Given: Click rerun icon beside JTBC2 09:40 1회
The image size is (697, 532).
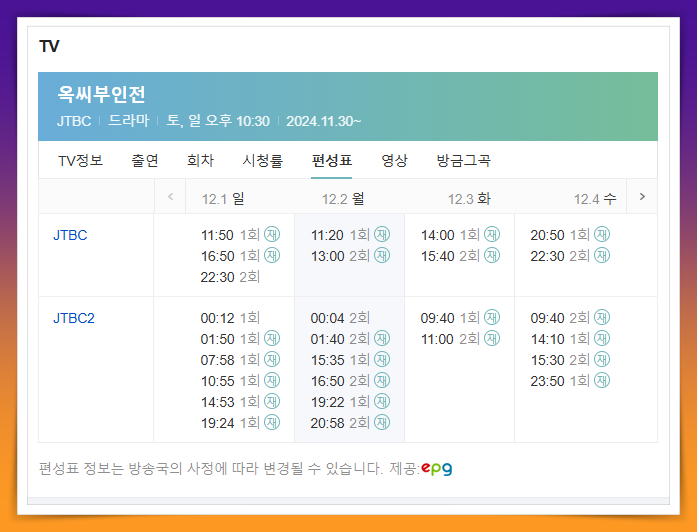Looking at the screenshot, I should click(492, 317).
